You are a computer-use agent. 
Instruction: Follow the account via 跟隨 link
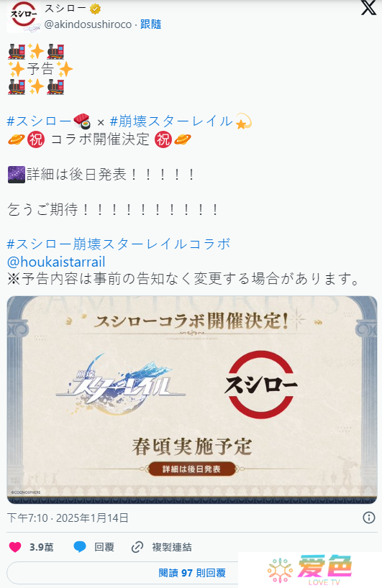[150, 24]
